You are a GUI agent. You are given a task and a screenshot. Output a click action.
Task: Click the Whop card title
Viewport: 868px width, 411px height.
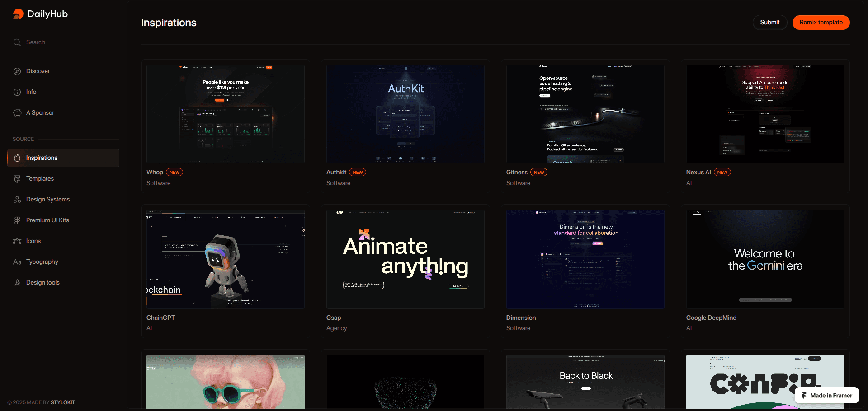pos(155,173)
